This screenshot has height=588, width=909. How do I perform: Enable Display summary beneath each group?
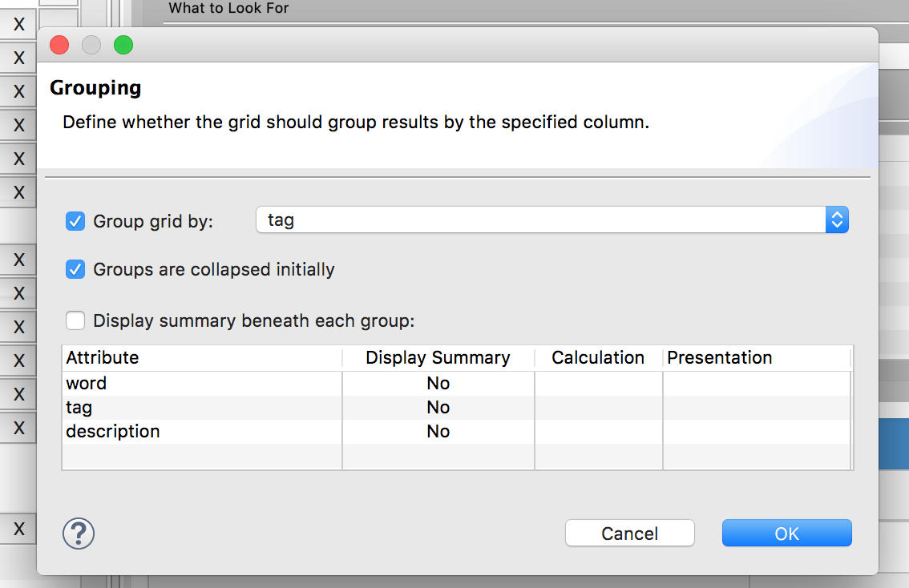(75, 320)
